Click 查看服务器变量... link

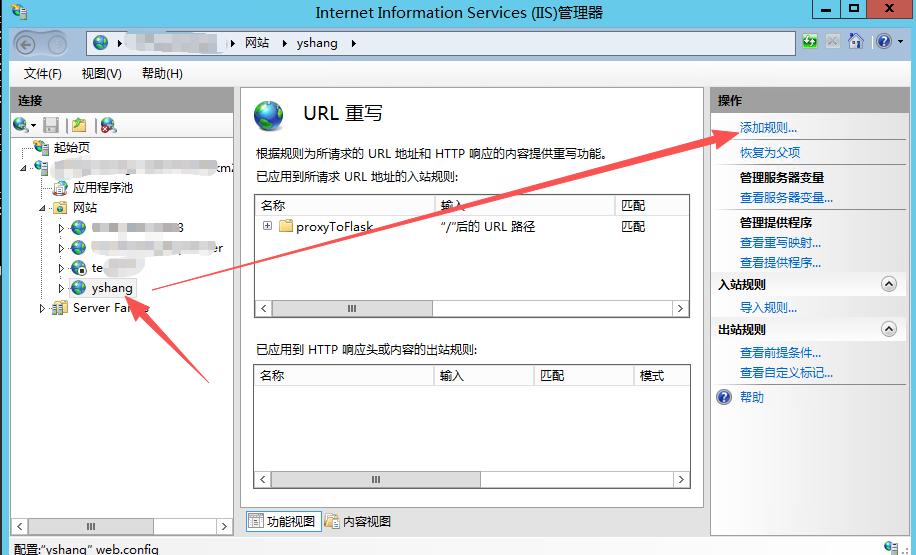coord(786,197)
